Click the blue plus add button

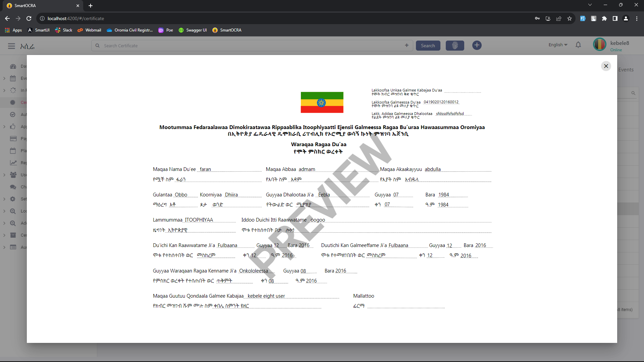click(477, 45)
